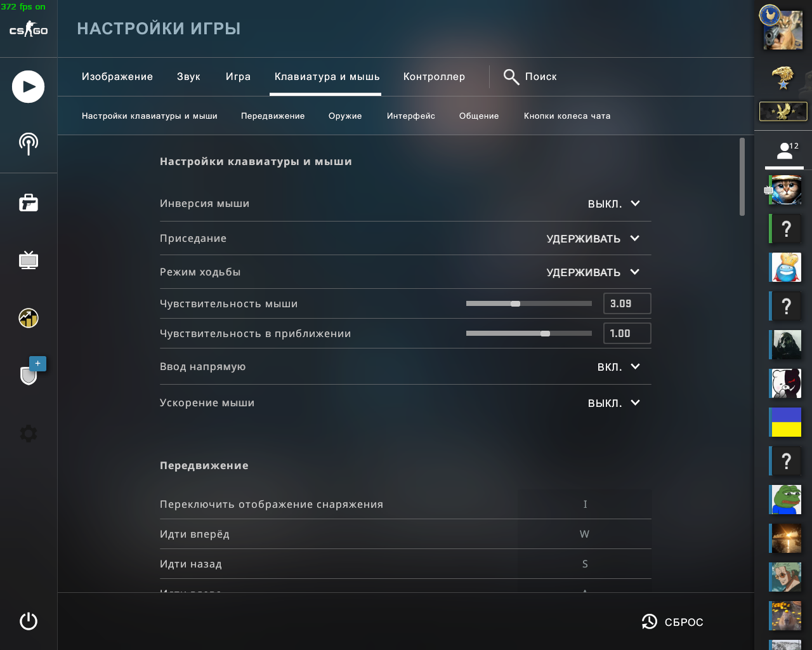Rebind the I key for Переключить отображение снаряжения
This screenshot has height=650, width=812.
click(x=585, y=505)
